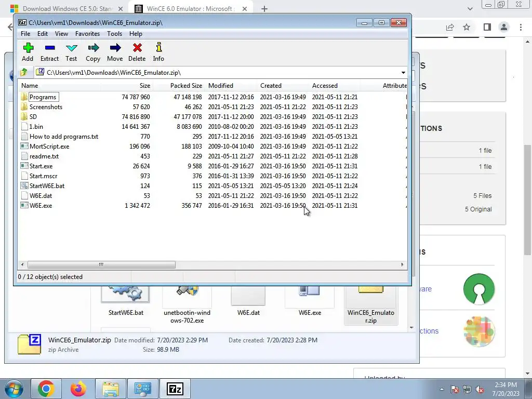Open a new browser tab

click(264, 9)
